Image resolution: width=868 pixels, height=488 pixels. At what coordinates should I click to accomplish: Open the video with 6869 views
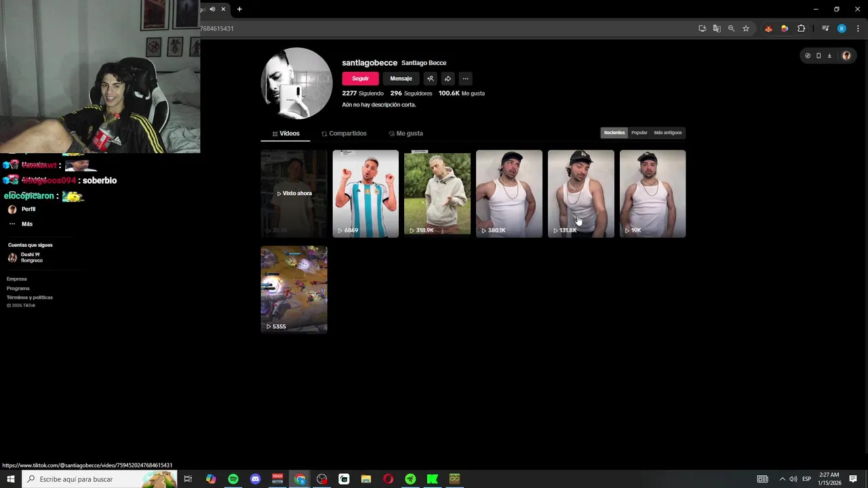pyautogui.click(x=366, y=194)
